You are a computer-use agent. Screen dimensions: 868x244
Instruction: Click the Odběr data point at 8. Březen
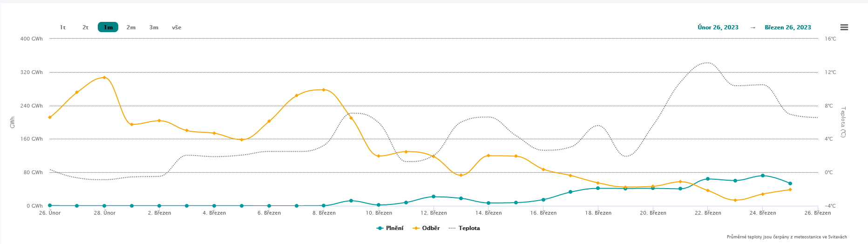point(324,89)
